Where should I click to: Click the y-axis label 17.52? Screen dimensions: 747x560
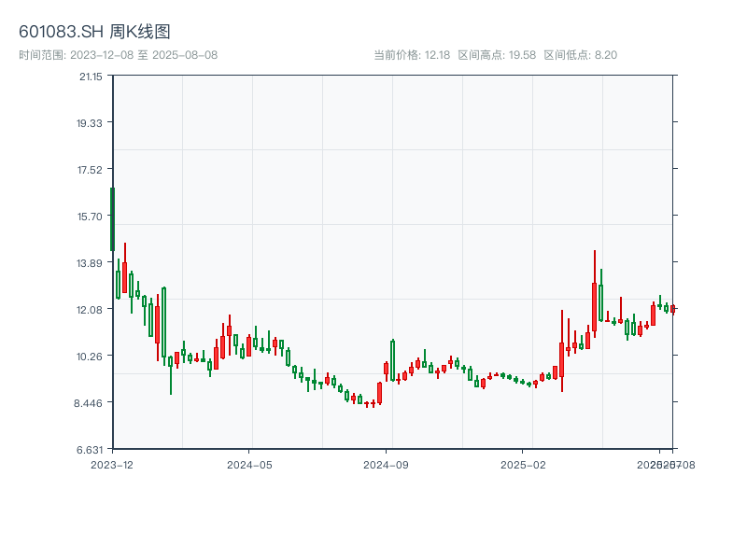tap(90, 170)
